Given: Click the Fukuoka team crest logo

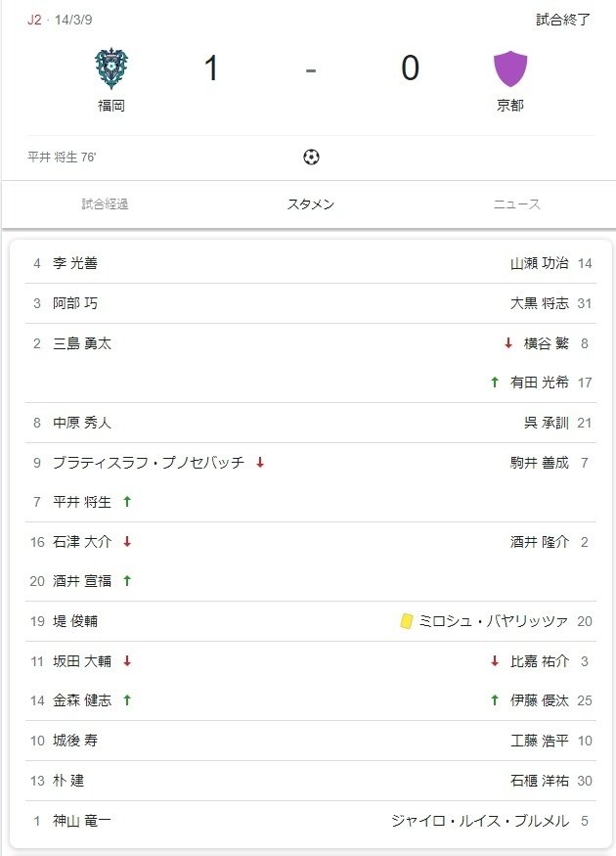Looking at the screenshot, I should click(x=111, y=69).
